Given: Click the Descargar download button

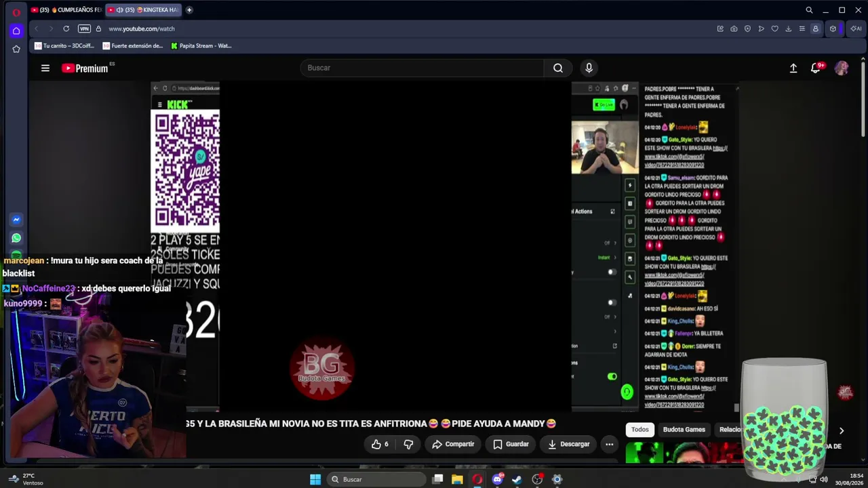Looking at the screenshot, I should pos(568,444).
